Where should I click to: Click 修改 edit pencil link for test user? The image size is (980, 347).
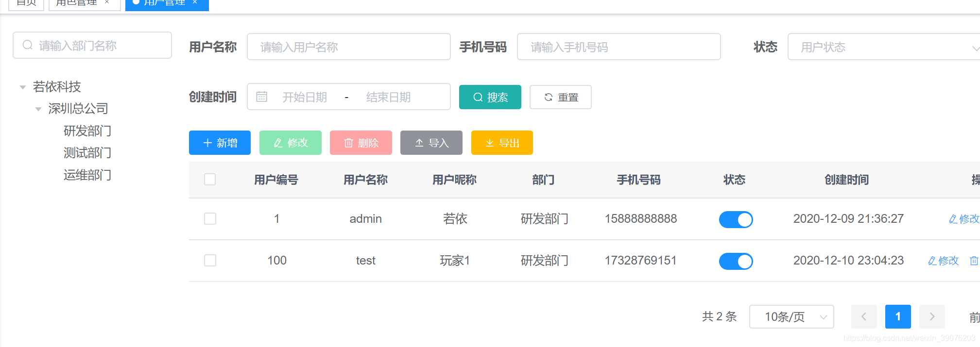click(943, 261)
